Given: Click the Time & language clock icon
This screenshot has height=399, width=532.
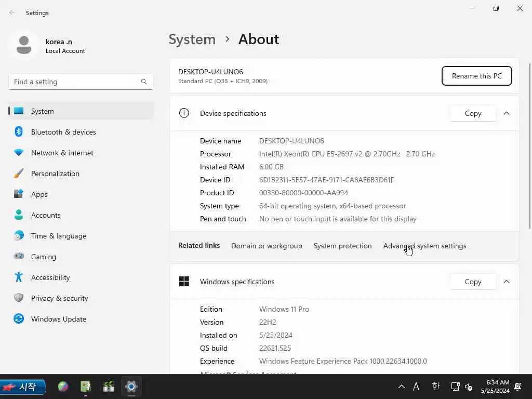Looking at the screenshot, I should (x=19, y=235).
